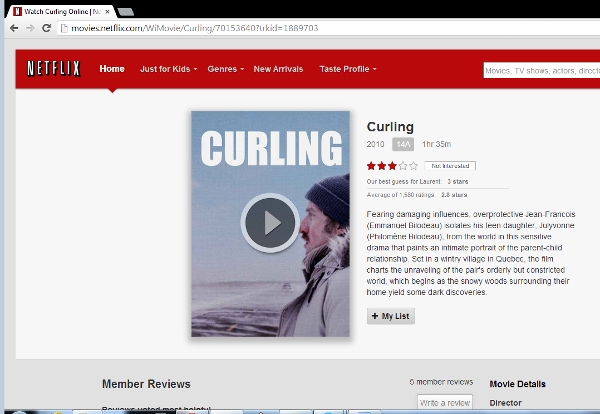Image resolution: width=600 pixels, height=414 pixels.
Task: Mark the movie as Not Interested
Action: [450, 166]
